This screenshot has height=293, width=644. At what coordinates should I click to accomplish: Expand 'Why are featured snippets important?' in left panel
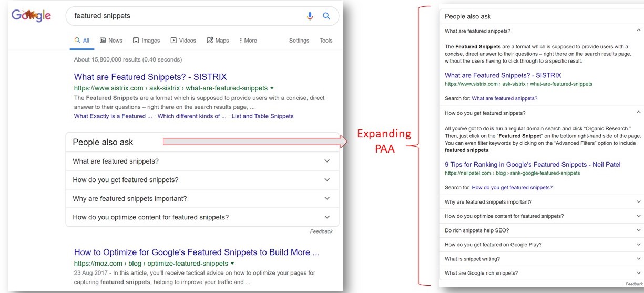202,199
